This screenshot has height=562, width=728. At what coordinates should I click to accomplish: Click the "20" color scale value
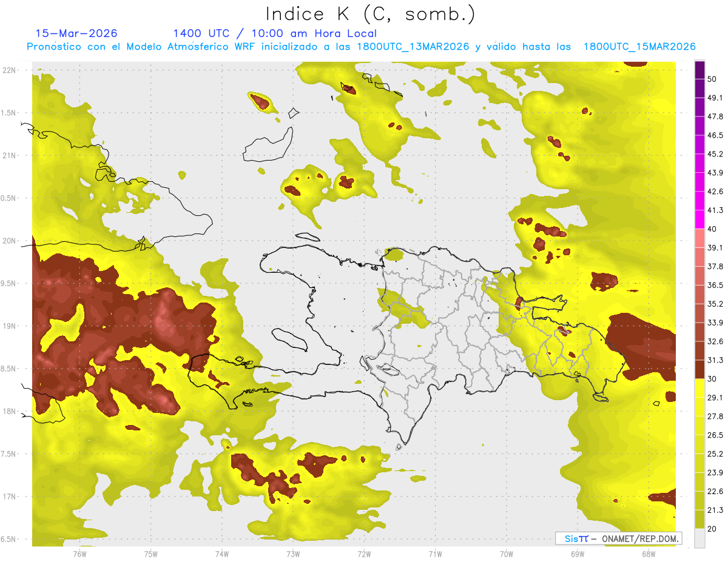[x=713, y=529]
